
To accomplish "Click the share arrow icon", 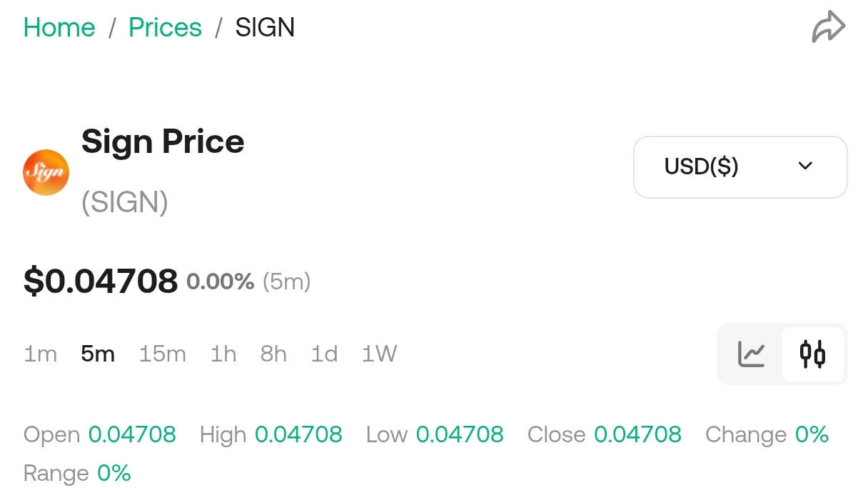I will pos(828,27).
